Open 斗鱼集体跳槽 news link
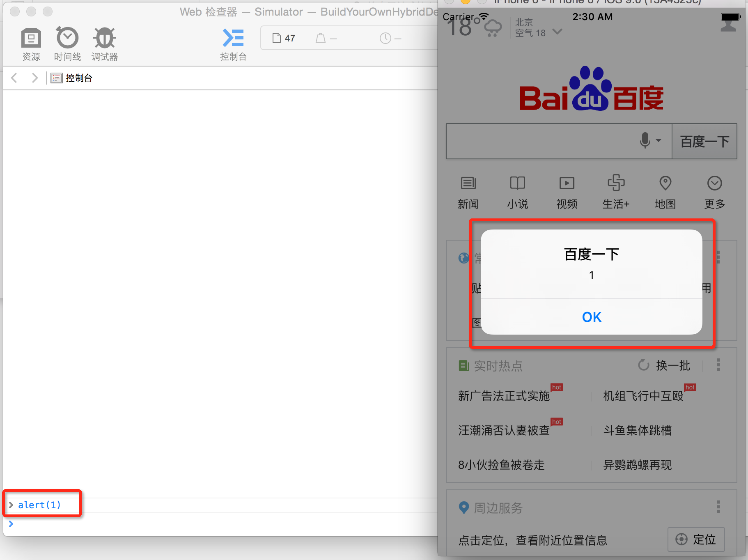 pos(638,430)
